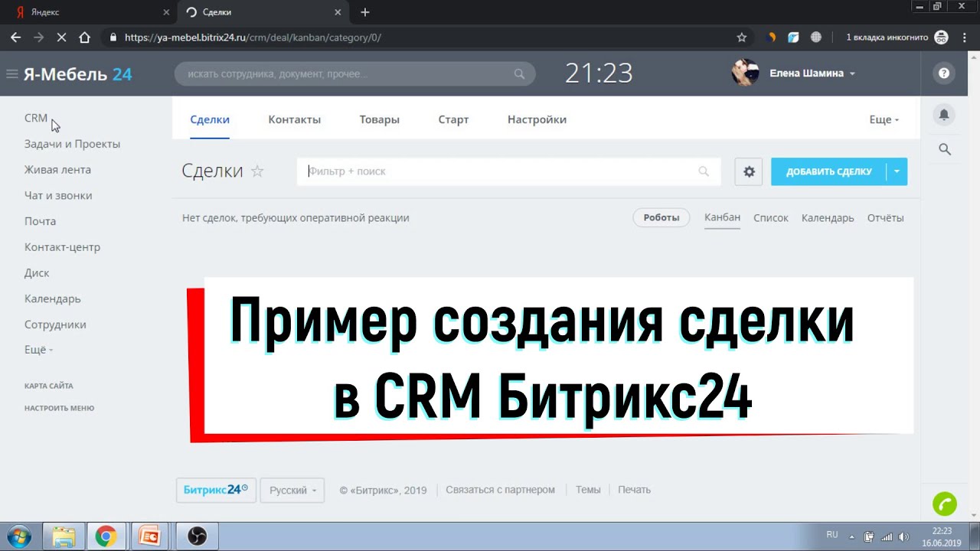Click into the Фильтр + поиск field
This screenshot has height=551, width=980.
[x=508, y=171]
